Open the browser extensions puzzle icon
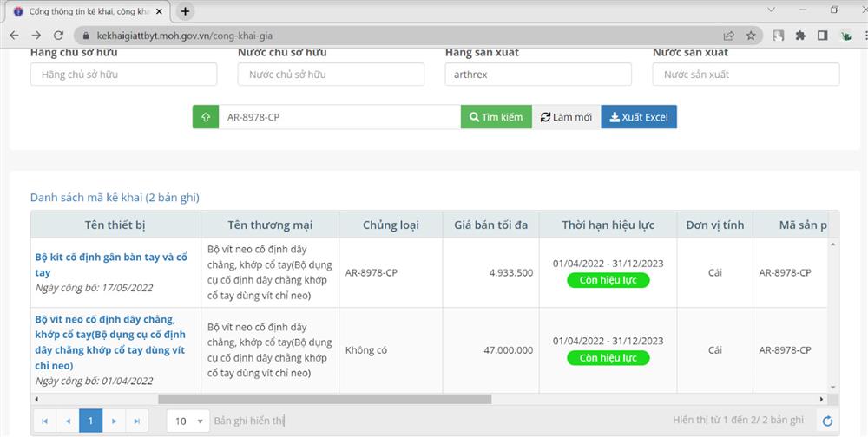The height and width of the screenshot is (437, 868). tap(799, 36)
